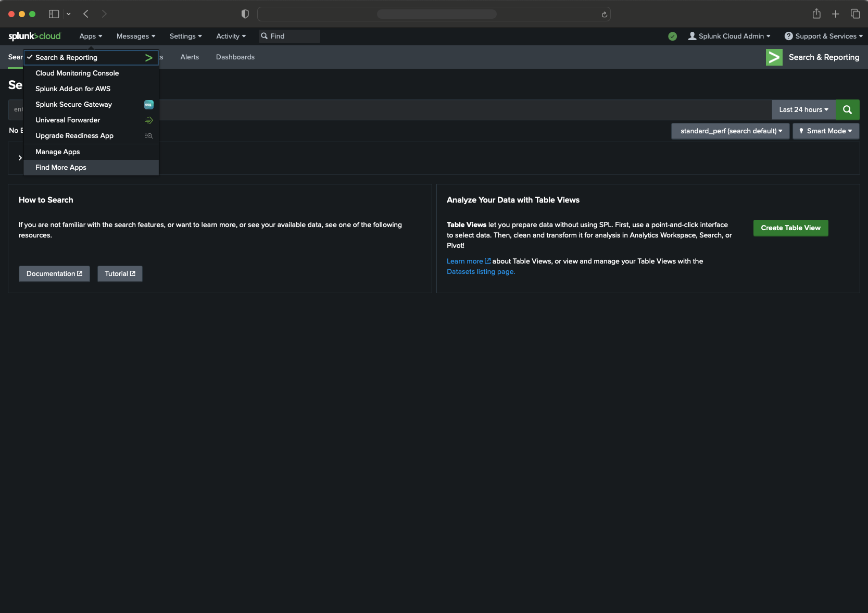Click the splunk>cloud logo

point(34,36)
